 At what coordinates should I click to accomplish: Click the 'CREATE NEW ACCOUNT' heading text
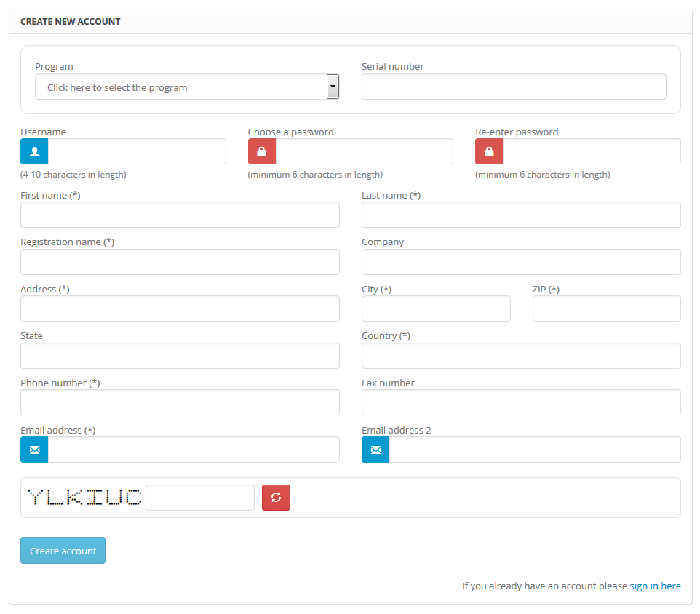pos(71,21)
